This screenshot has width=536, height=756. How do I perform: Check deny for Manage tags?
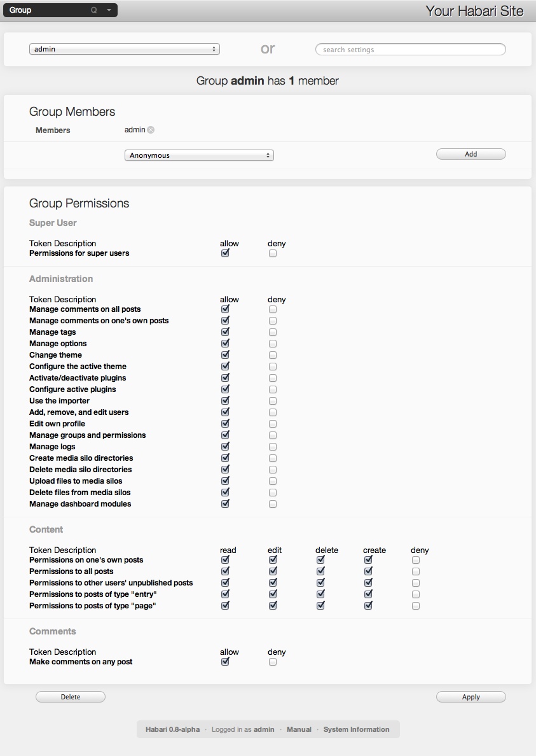point(273,332)
